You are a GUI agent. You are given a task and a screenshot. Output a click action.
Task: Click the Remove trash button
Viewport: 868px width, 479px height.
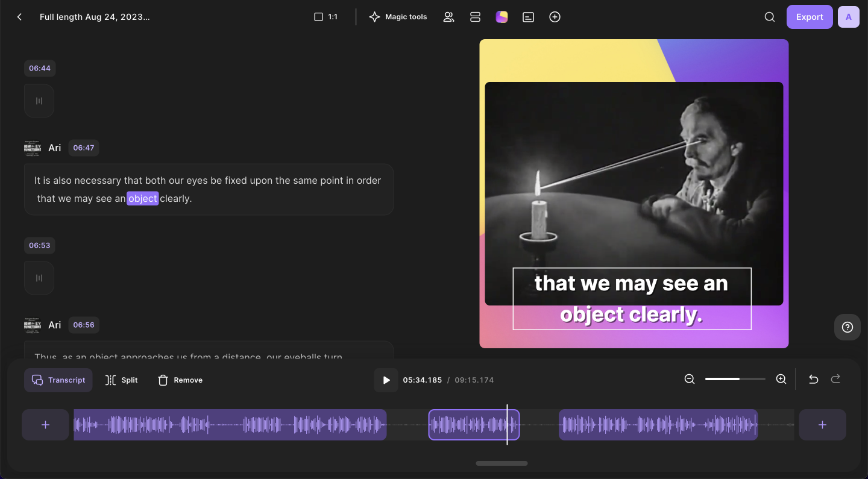pos(180,380)
